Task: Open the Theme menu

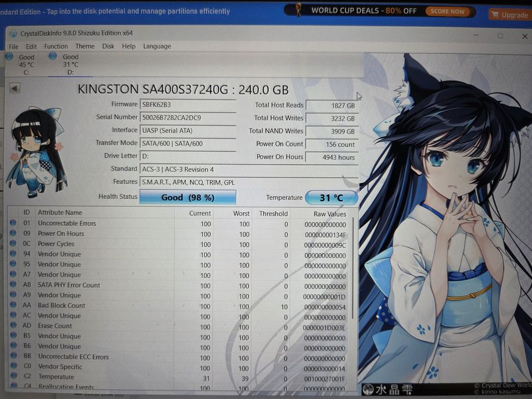Action: point(85,46)
